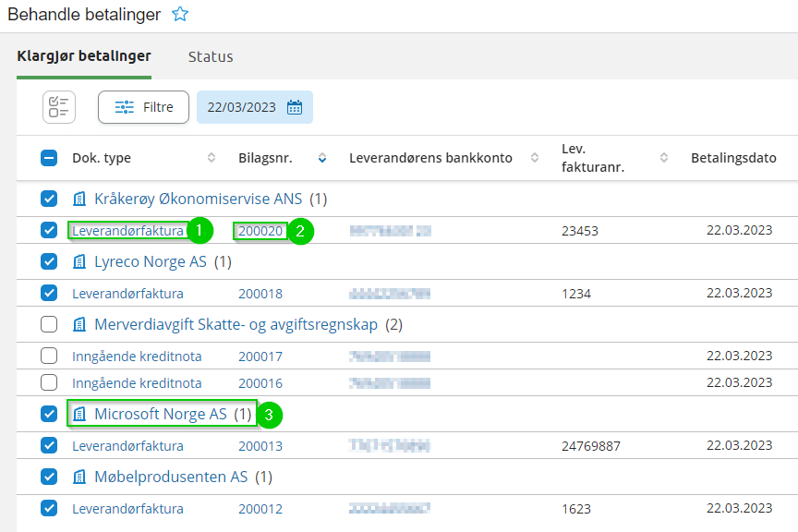Switch to the Klargjør betalinger tab
Viewport: 798px width, 532px height.
coord(84,56)
